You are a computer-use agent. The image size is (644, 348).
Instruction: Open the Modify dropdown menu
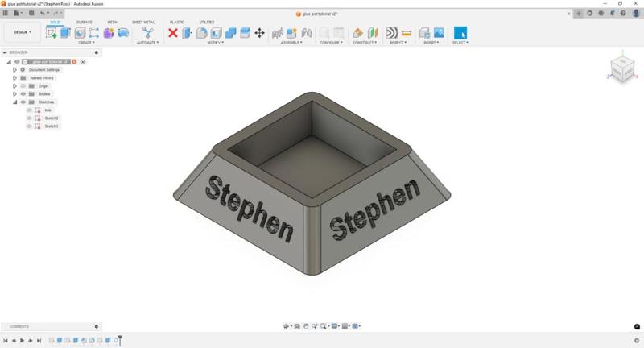215,43
